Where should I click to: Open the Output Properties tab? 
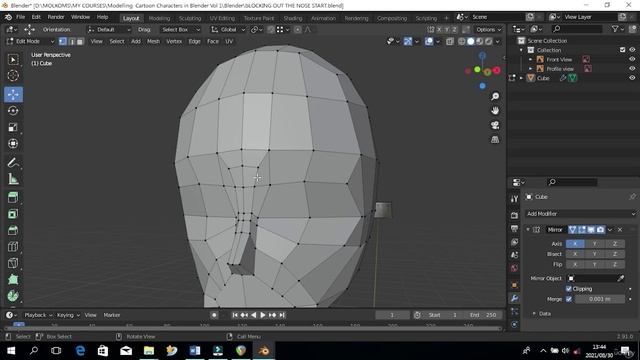[514, 229]
